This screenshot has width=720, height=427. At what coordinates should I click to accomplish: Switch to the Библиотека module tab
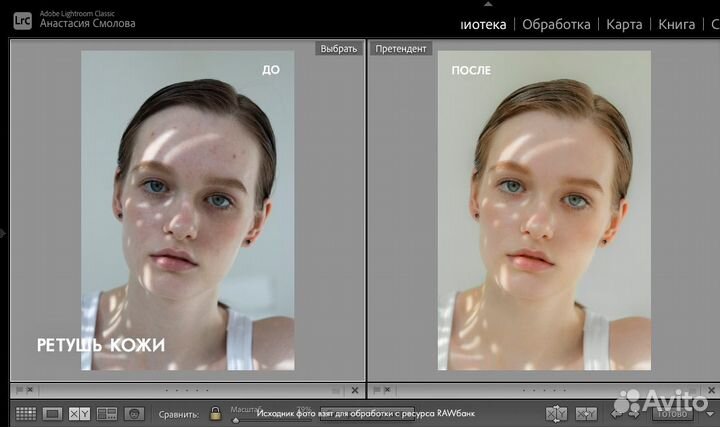(483, 24)
